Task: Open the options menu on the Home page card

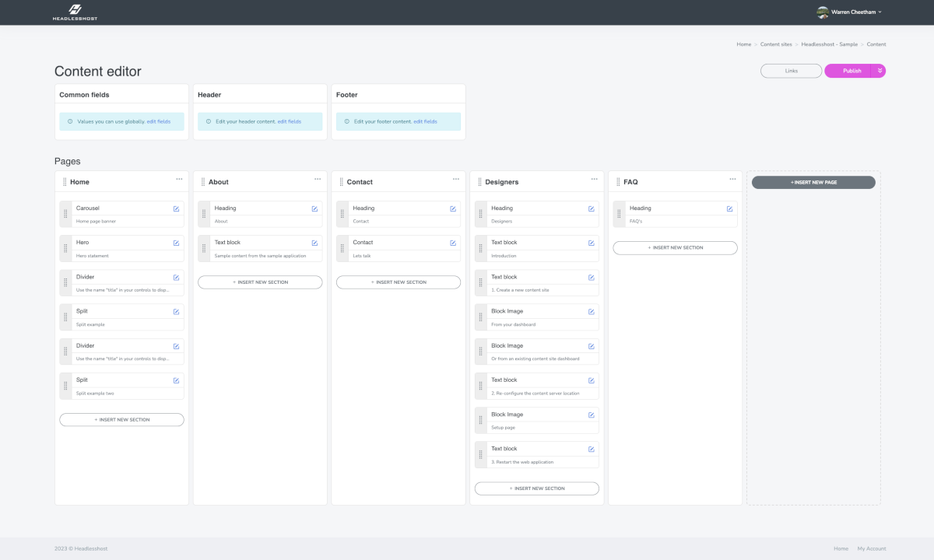Action: 178,178
